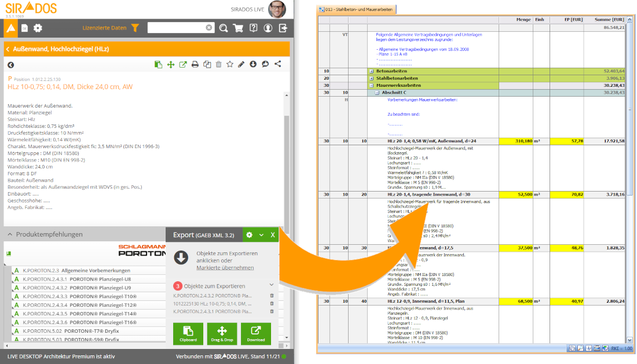637x364 pixels.
Task: Open the export settings gear icon
Action: (x=249, y=235)
